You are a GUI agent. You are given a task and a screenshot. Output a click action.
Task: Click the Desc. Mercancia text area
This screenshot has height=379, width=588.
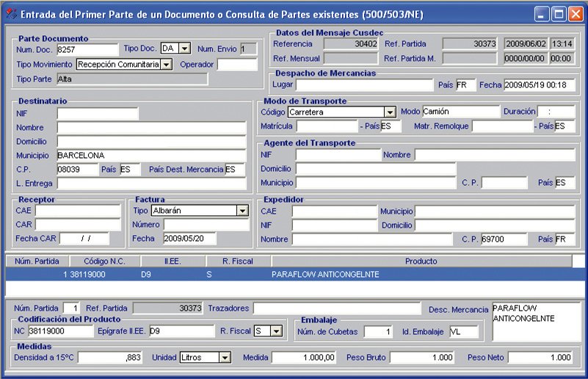pos(535,321)
